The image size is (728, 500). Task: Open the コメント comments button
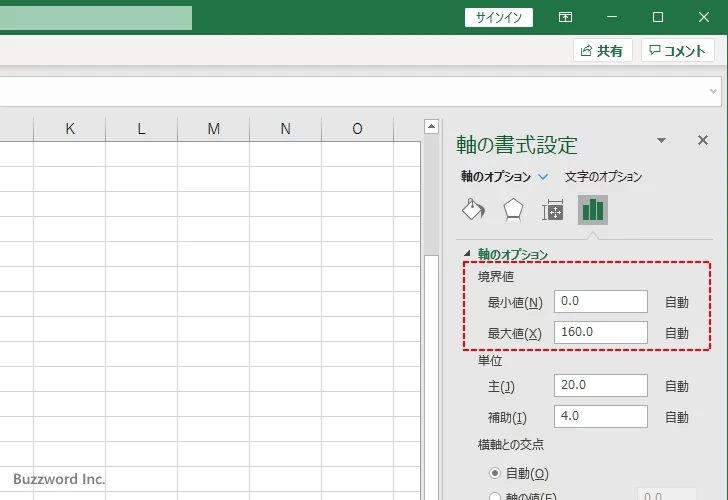678,51
